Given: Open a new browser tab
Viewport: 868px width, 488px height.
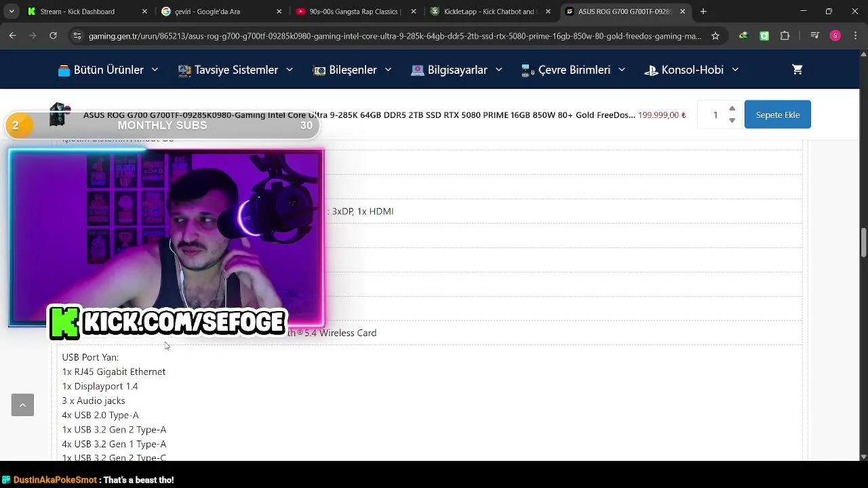Looking at the screenshot, I should click(x=703, y=12).
